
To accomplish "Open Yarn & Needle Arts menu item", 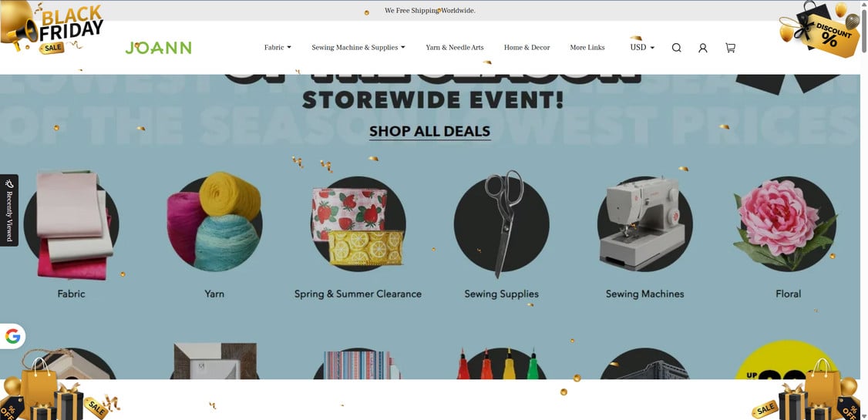I will click(x=455, y=48).
